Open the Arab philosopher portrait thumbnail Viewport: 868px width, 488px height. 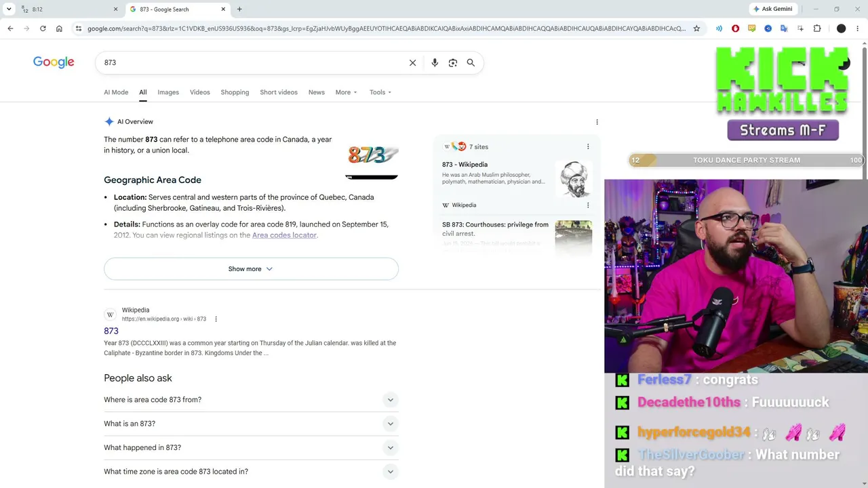tap(574, 179)
